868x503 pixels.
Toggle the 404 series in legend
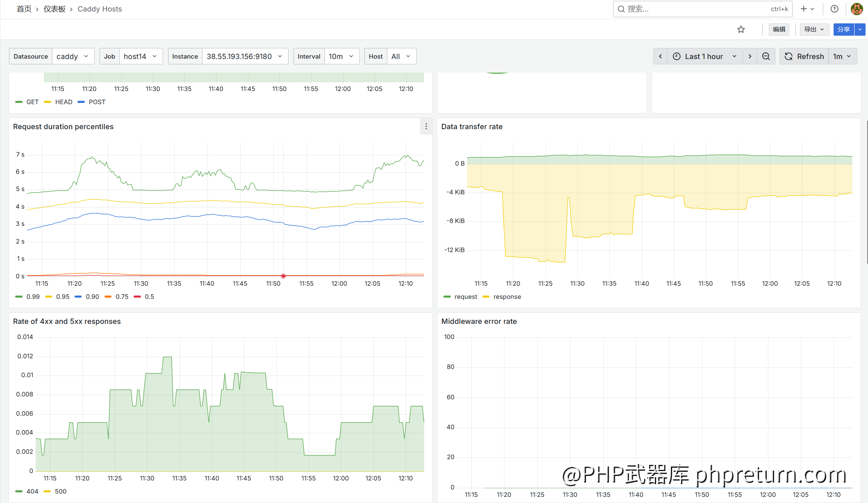pos(32,492)
